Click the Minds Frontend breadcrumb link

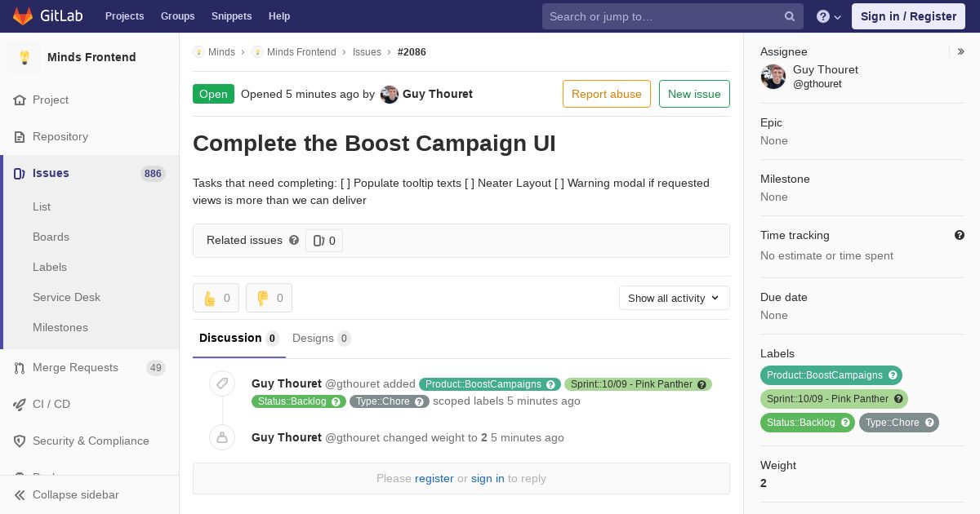coord(301,51)
